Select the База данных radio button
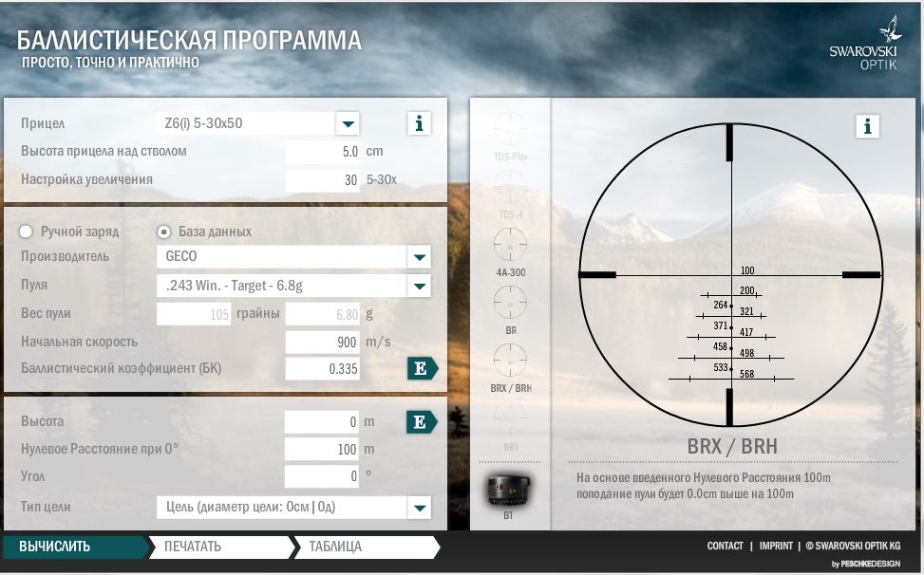The image size is (924, 575). (164, 232)
